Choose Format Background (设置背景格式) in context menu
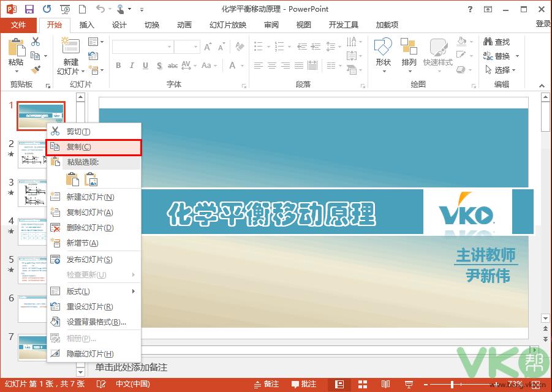 point(94,322)
